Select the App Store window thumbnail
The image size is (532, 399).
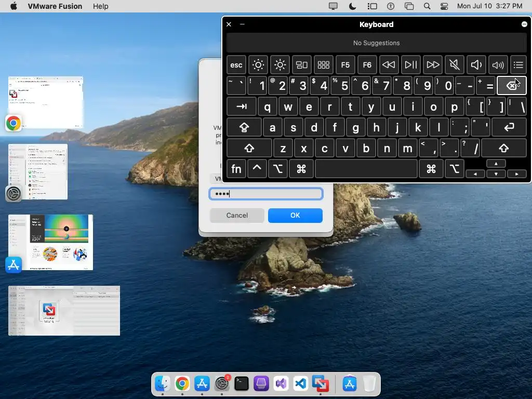coord(50,242)
